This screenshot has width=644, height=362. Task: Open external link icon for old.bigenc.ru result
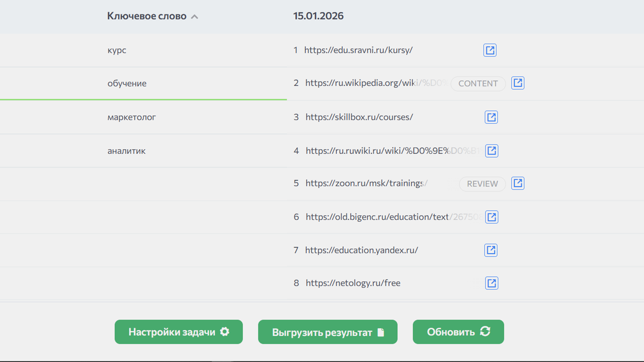point(491,217)
